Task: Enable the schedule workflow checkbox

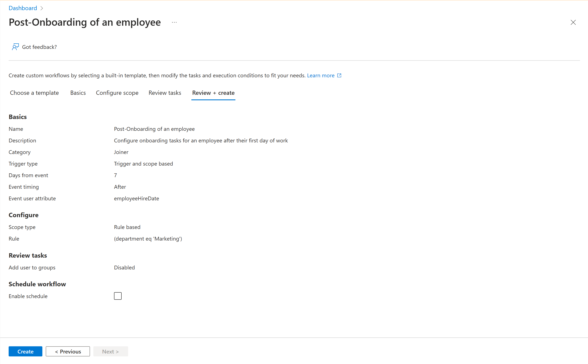Action: (118, 296)
